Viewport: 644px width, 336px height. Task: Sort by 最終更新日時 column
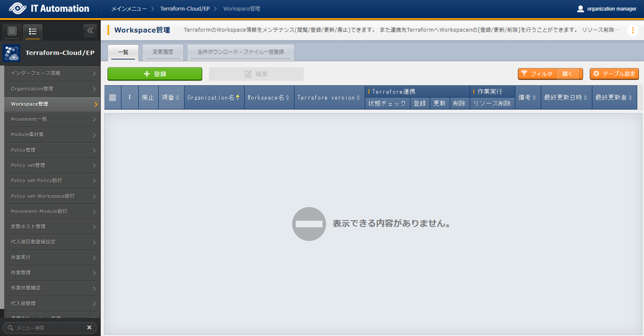pos(566,98)
